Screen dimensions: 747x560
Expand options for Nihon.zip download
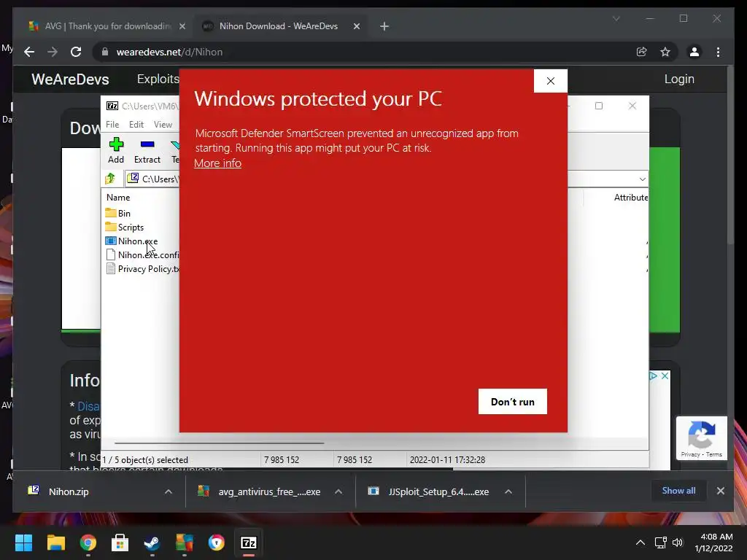(169, 491)
